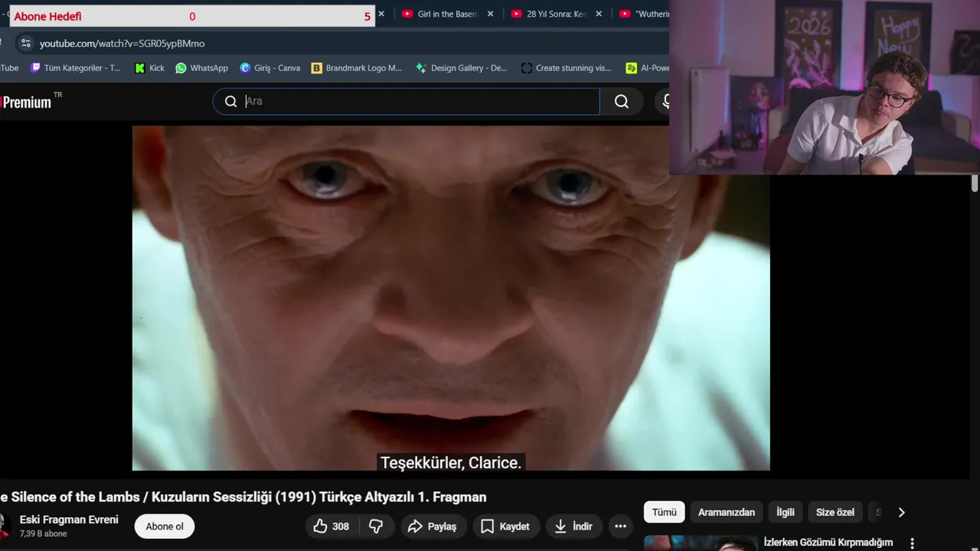Close the Girl in the Basement tab
Viewport: 980px width, 551px height.
coord(491,14)
